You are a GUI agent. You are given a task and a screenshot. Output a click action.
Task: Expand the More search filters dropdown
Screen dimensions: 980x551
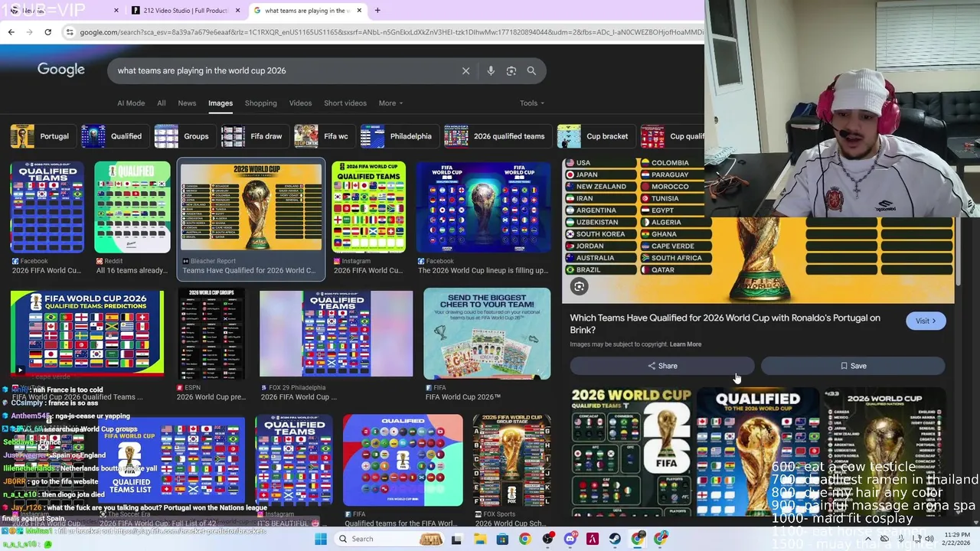pos(390,103)
